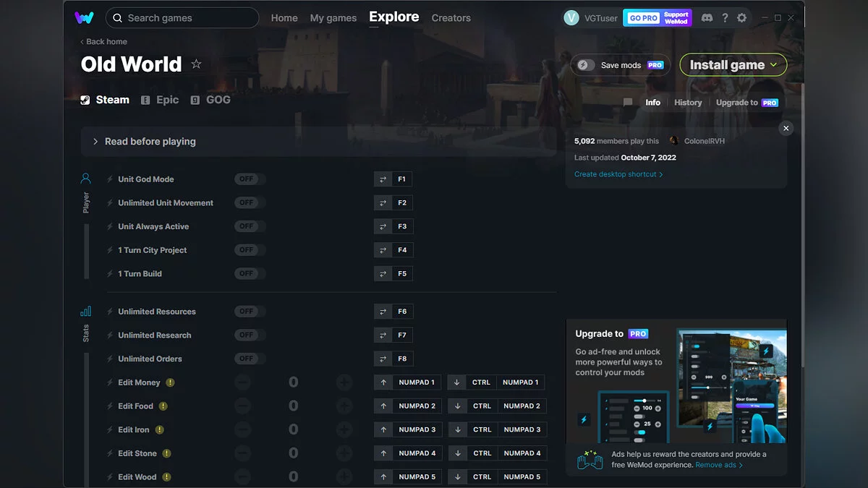Favorite Old World with the star icon
The image size is (868, 488).
[x=196, y=64]
